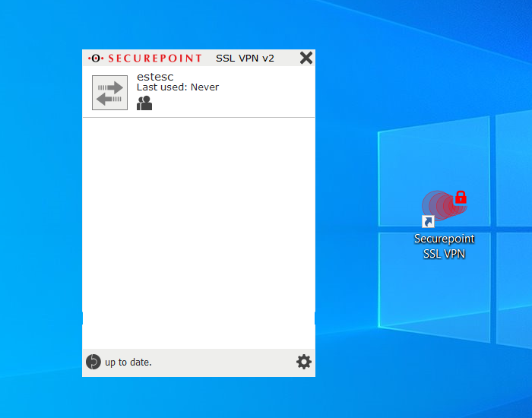
Task: Click the Securepoint logo in the title bar
Action: [145, 59]
